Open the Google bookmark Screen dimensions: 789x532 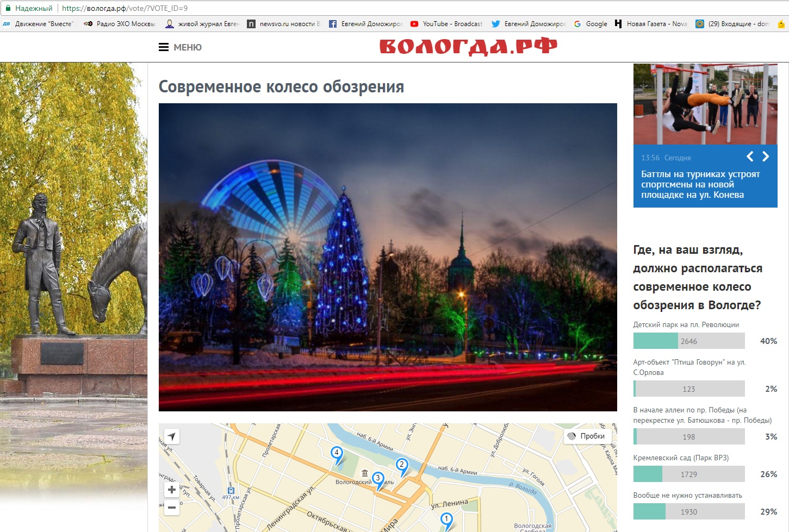coord(591,24)
